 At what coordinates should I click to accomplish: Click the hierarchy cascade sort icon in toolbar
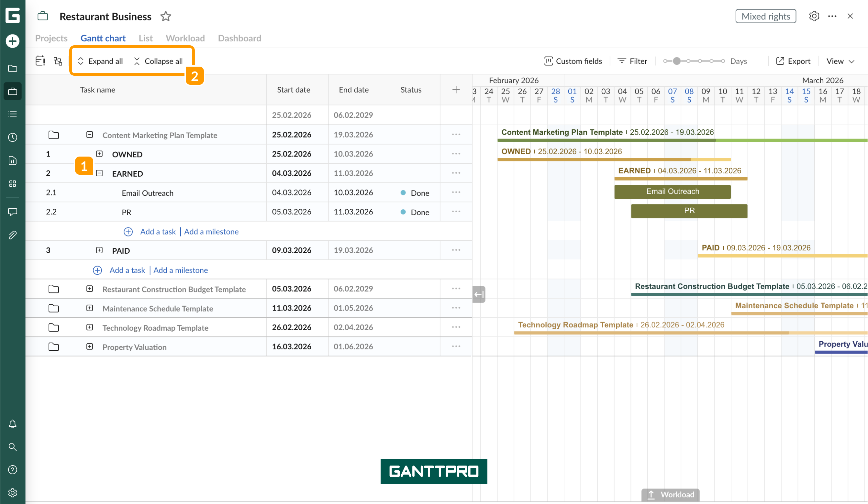pos(58,61)
